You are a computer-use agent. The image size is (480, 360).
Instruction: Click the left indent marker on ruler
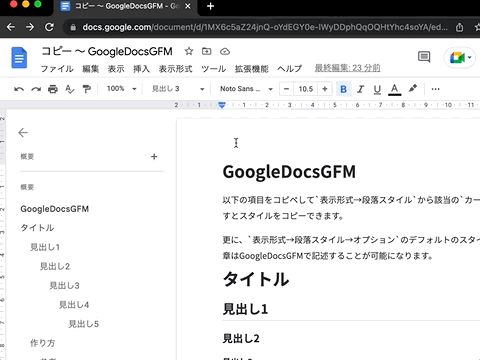[222, 105]
